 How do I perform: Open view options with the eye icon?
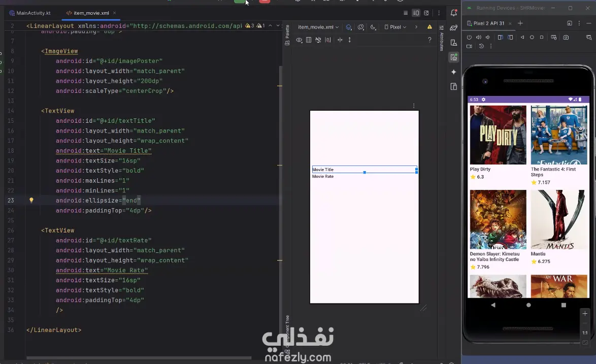(x=300, y=40)
